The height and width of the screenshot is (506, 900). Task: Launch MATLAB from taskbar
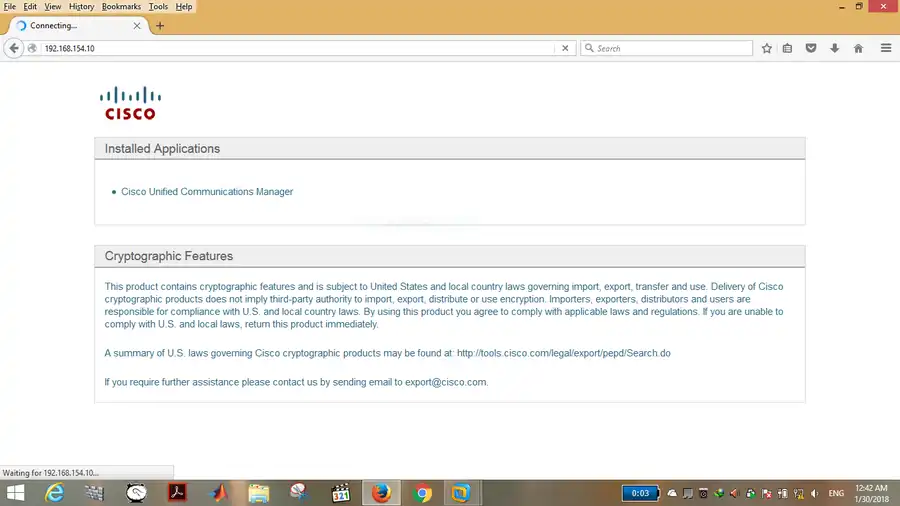[218, 493]
